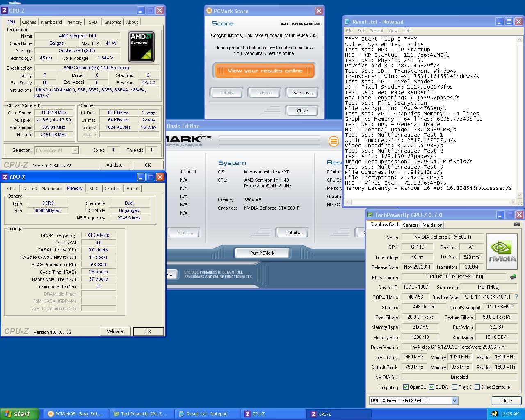Click the BIOS Version field in GPU-Z
Viewport: 525px width, 420px height.
coord(454,277)
